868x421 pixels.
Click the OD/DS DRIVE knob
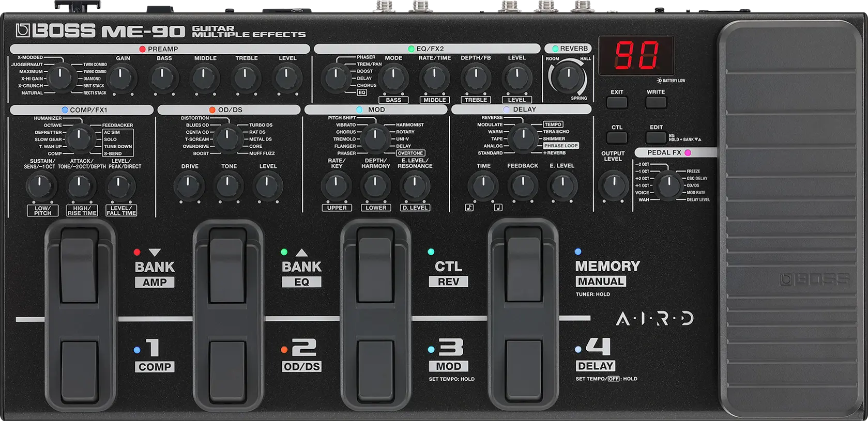pos(189,186)
